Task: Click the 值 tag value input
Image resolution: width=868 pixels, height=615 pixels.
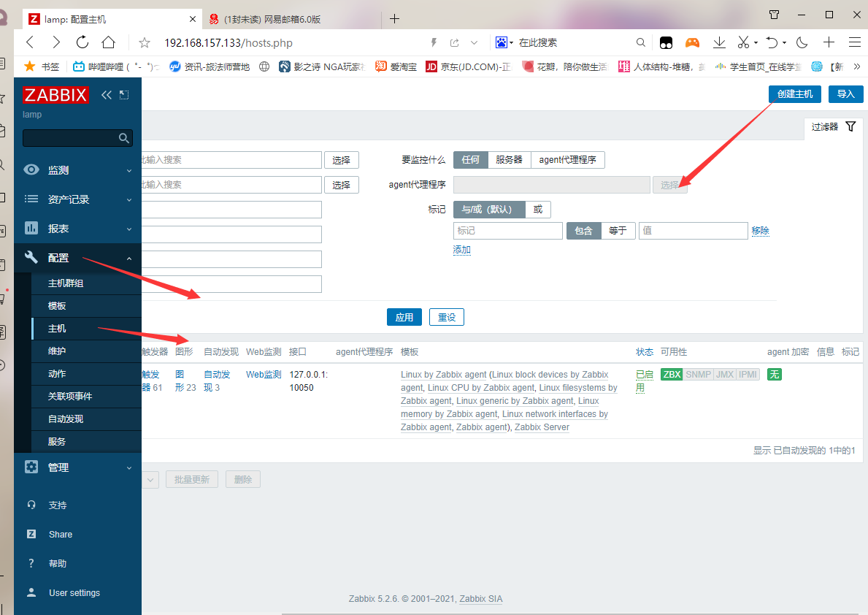Action: coord(693,231)
